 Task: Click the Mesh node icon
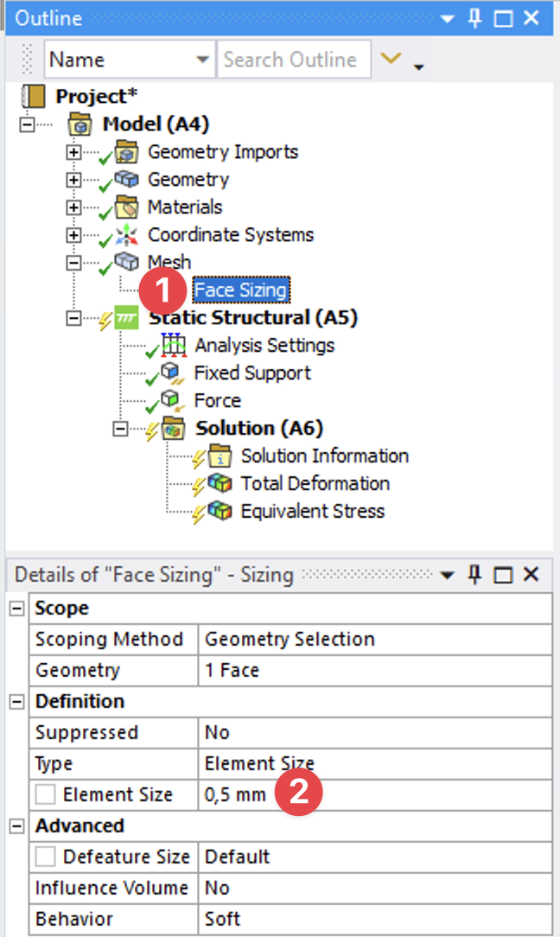pos(128,264)
